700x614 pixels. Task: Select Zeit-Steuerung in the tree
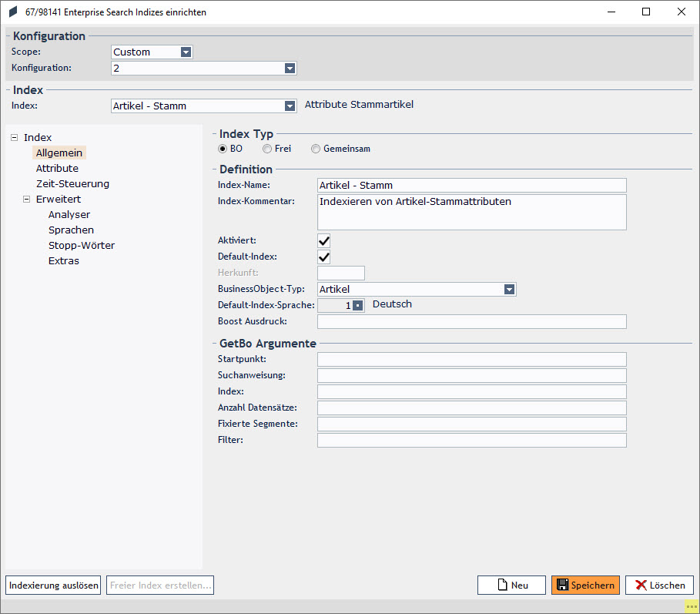72,183
